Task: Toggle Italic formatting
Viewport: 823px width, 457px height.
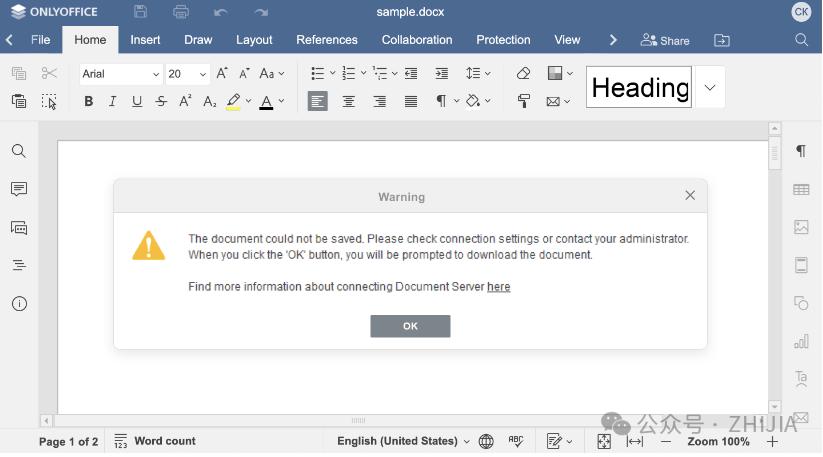Action: (113, 101)
